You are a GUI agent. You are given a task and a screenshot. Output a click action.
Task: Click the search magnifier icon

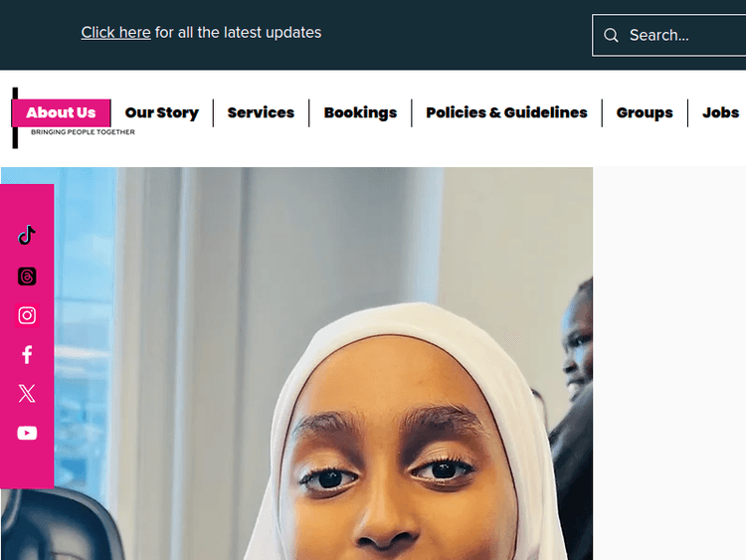(611, 35)
